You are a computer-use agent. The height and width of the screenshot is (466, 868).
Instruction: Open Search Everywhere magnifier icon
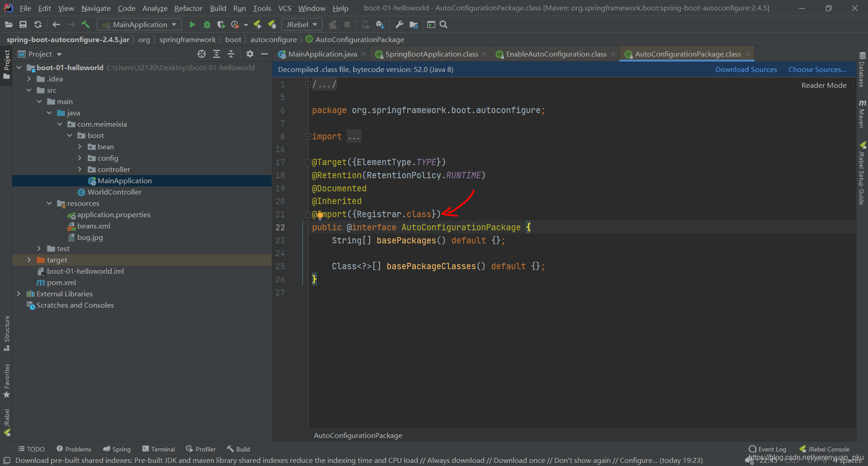443,24
